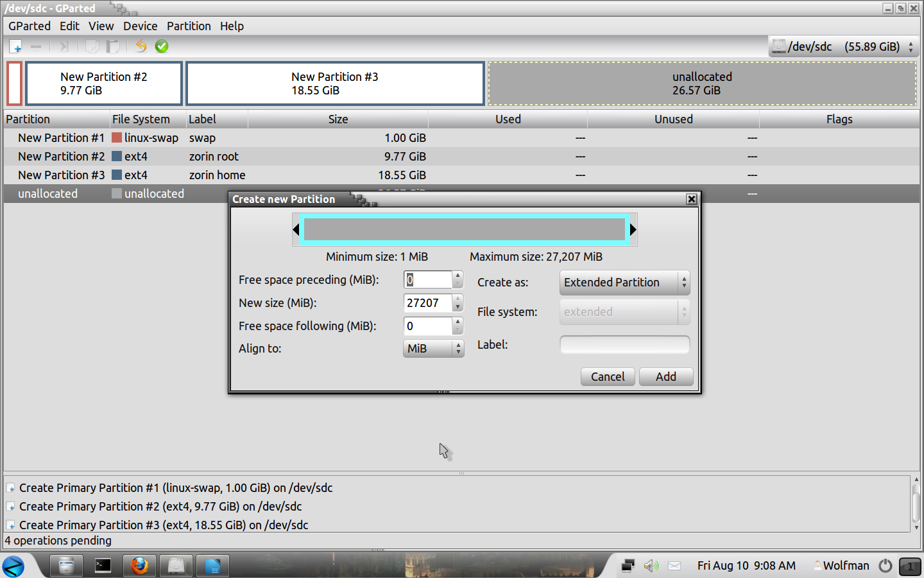Open the /dev/sdc device selector
The width and height of the screenshot is (924, 578).
[844, 47]
